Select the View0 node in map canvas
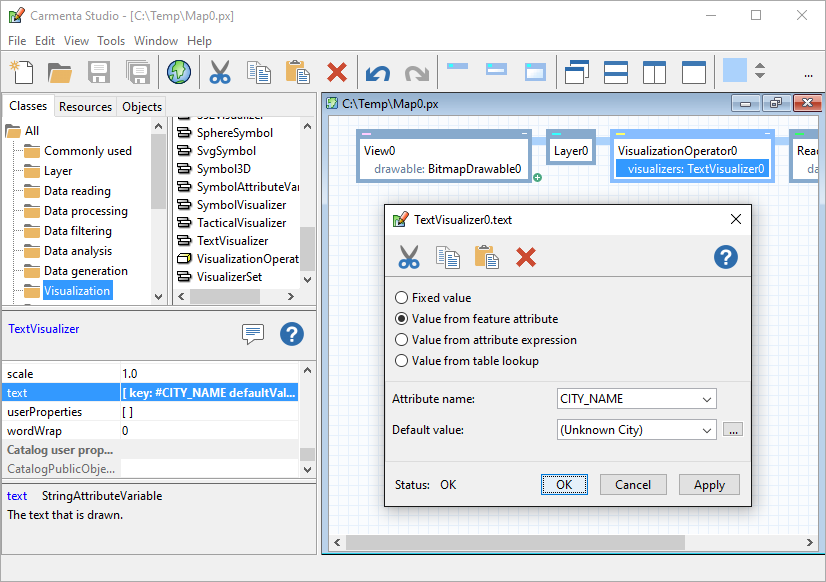The image size is (826, 582). coord(444,156)
